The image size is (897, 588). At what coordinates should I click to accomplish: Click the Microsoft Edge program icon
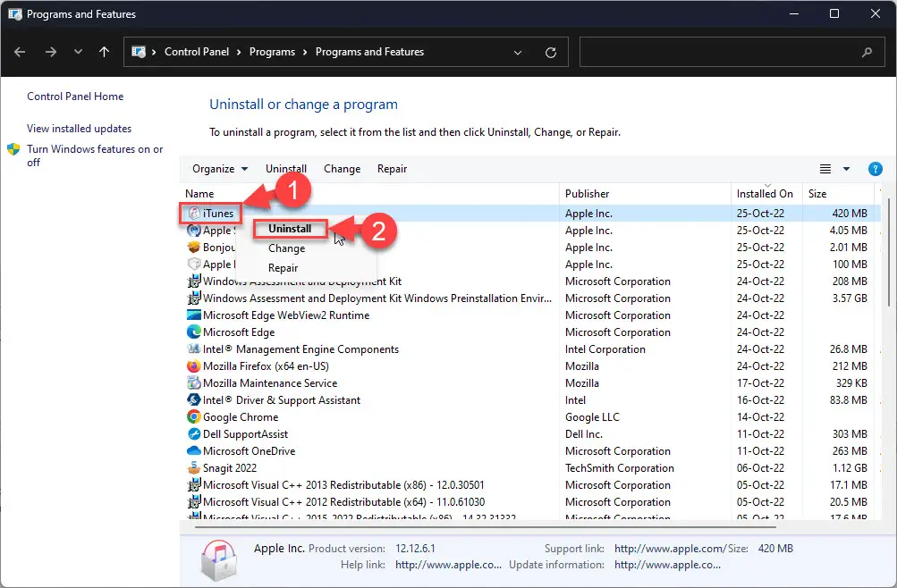[193, 332]
